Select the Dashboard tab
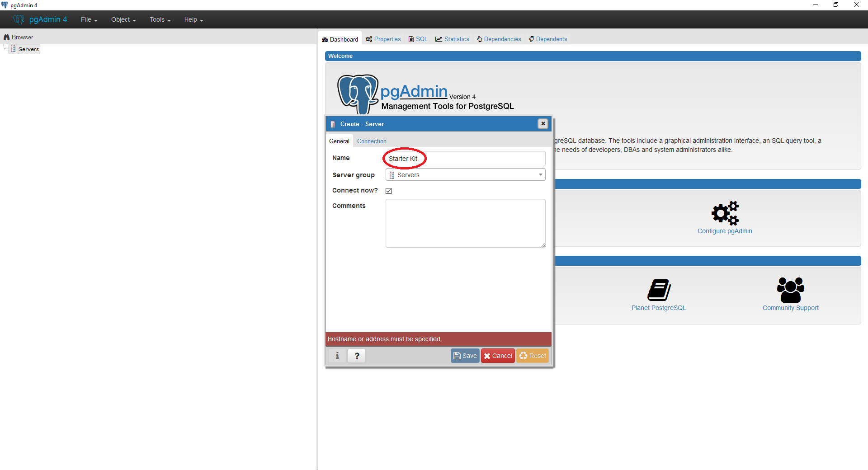The width and height of the screenshot is (868, 470). coord(340,39)
